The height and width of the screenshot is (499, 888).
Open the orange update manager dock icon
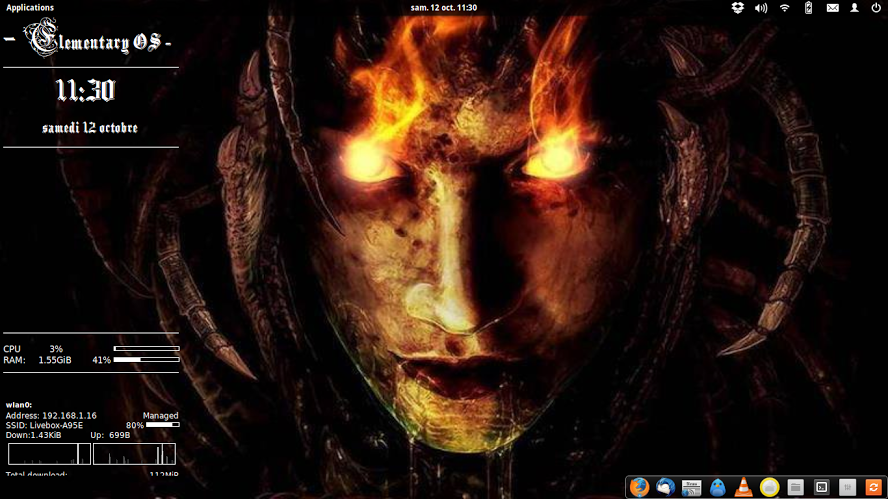(x=873, y=487)
